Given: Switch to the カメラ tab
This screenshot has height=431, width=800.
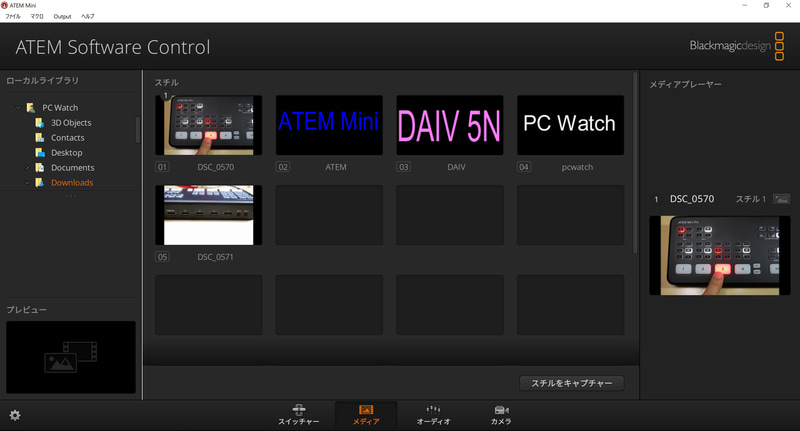Looking at the screenshot, I should point(501,415).
